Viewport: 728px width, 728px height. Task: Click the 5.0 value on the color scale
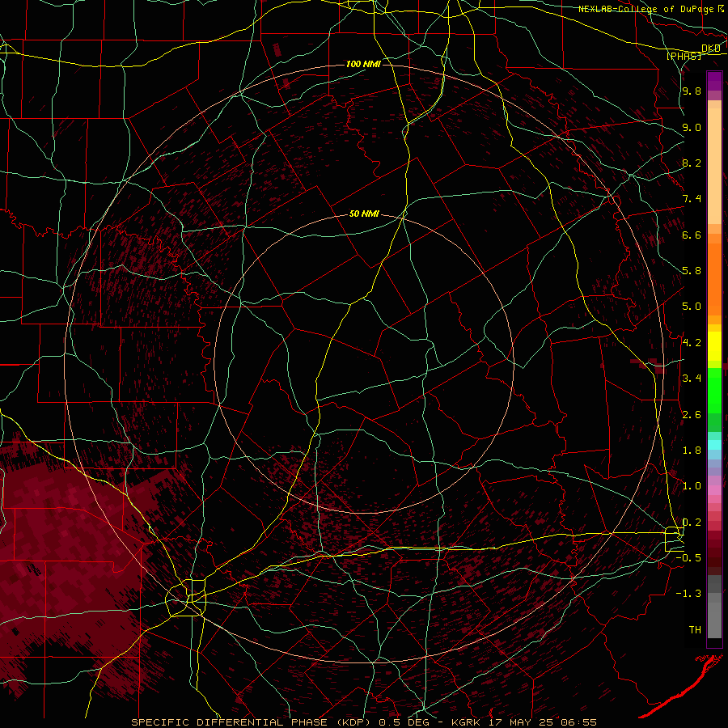click(x=692, y=307)
